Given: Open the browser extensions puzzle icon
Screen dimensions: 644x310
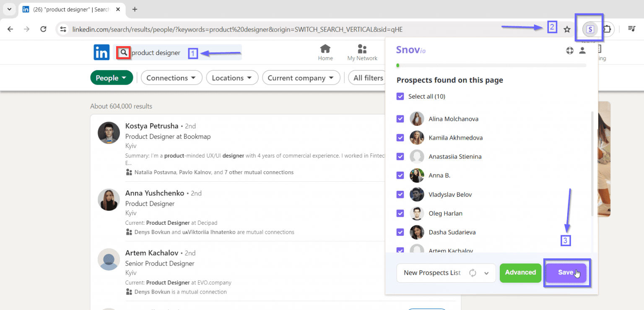Looking at the screenshot, I should (x=607, y=29).
